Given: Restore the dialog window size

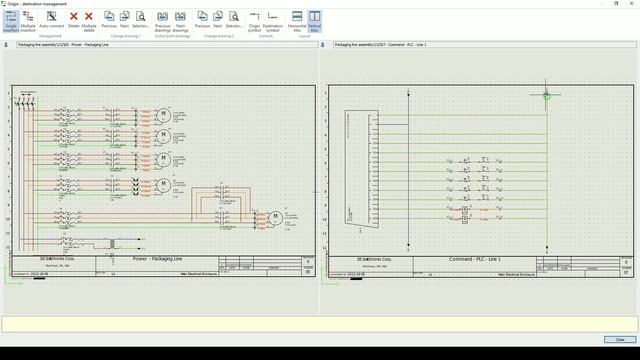Looking at the screenshot, I should coord(616,4).
